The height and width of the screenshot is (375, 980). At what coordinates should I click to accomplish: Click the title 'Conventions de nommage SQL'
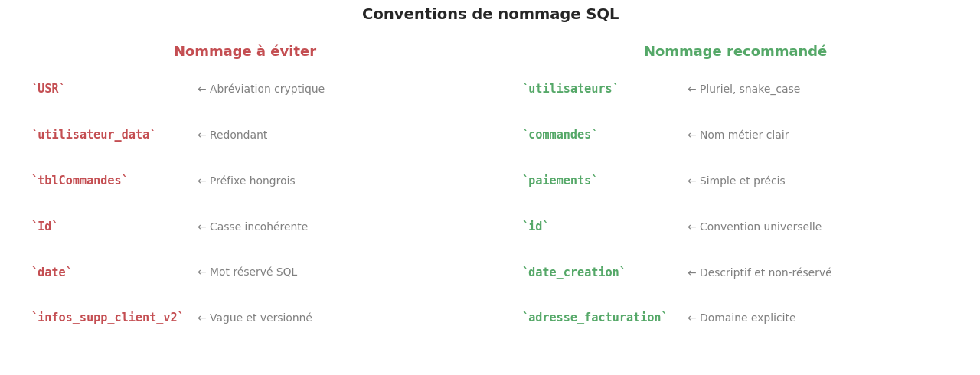(490, 15)
